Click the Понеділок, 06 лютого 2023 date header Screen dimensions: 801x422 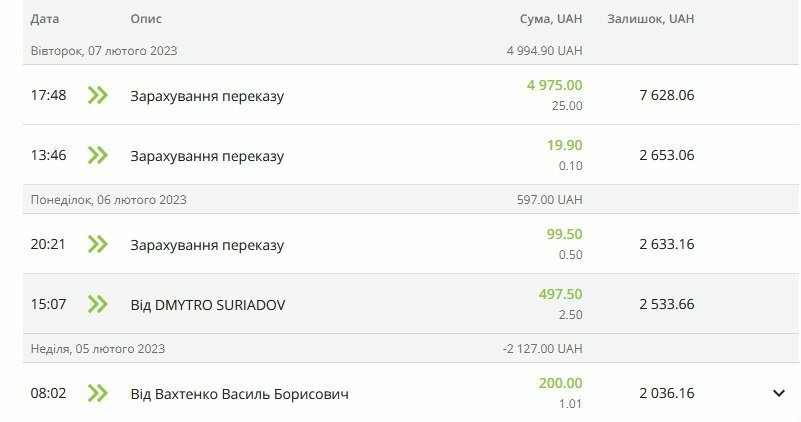(108, 200)
